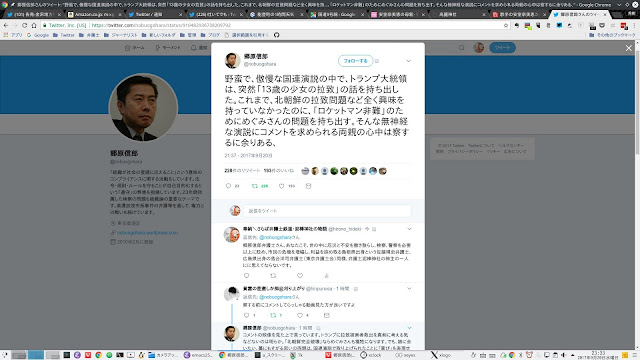Click last liker avatar in the likes row

coord(382,171)
